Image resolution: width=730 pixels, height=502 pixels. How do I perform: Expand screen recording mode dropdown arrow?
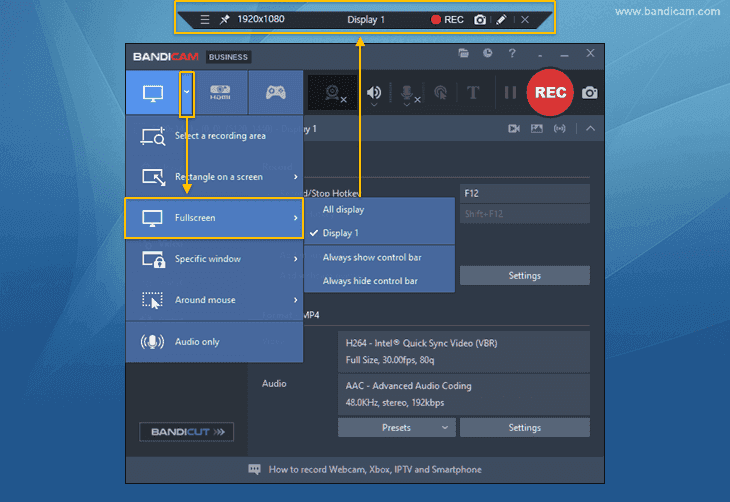(187, 92)
